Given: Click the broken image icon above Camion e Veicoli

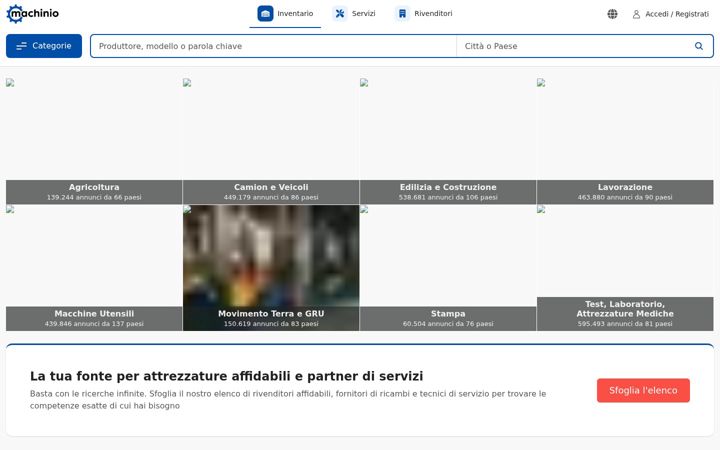Looking at the screenshot, I should tap(187, 83).
